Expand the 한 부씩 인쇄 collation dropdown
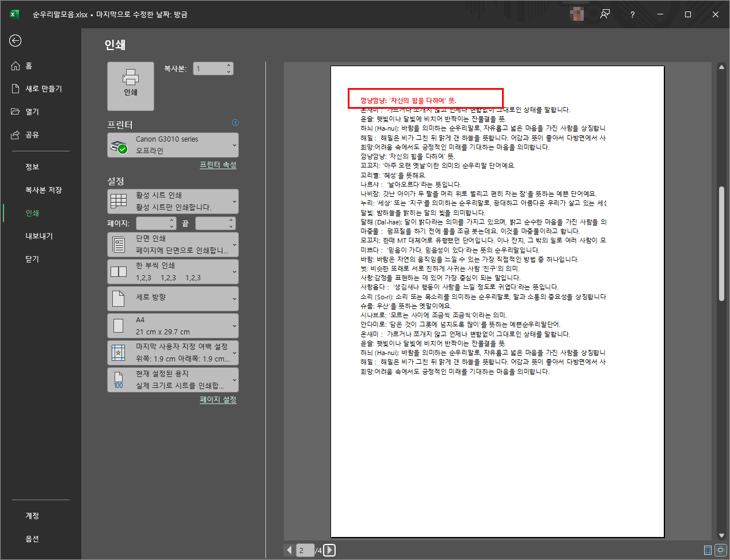 click(173, 272)
